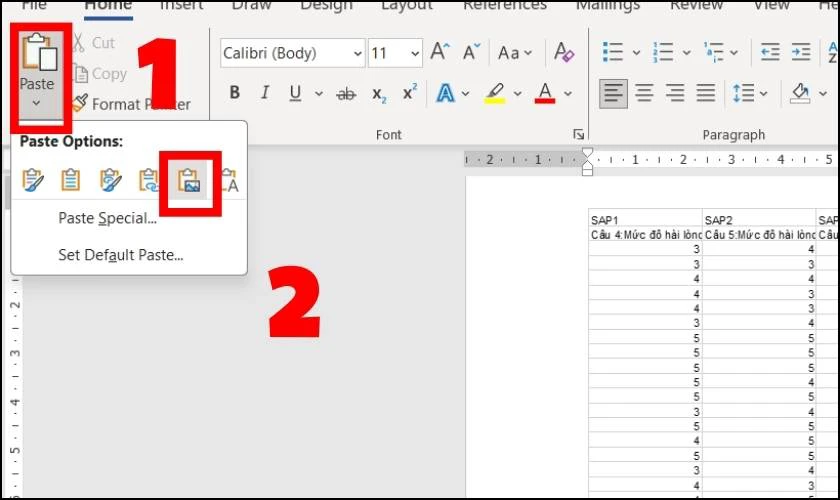Click the 'Câu 4:Mức độ hài lòng' cell

(645, 235)
